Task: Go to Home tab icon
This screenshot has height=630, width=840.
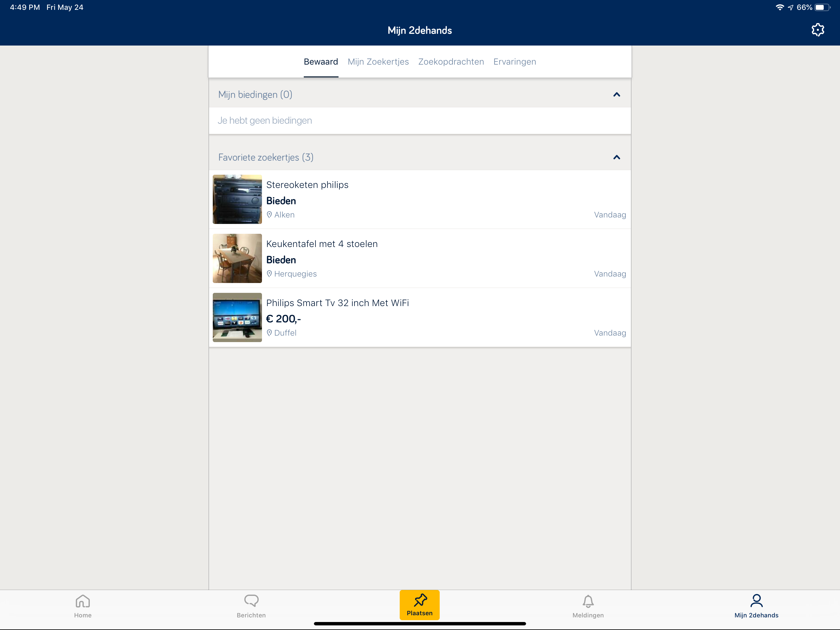Action: tap(82, 601)
